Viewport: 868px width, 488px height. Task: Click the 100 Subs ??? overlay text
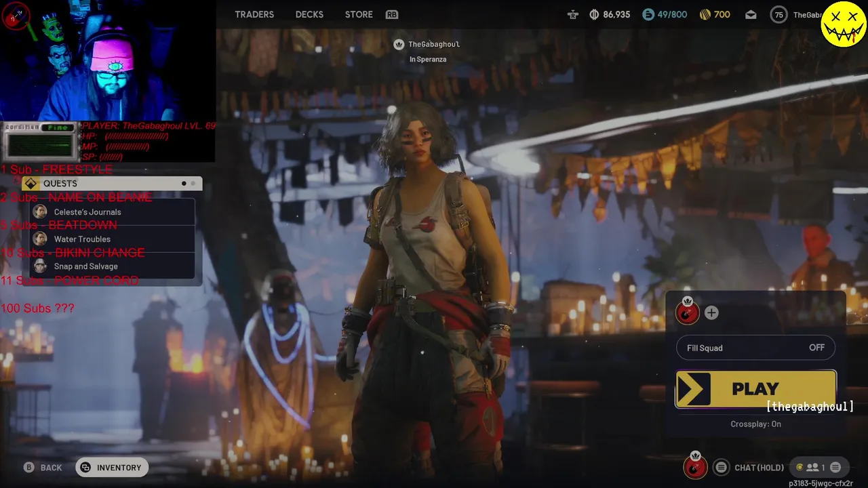37,308
